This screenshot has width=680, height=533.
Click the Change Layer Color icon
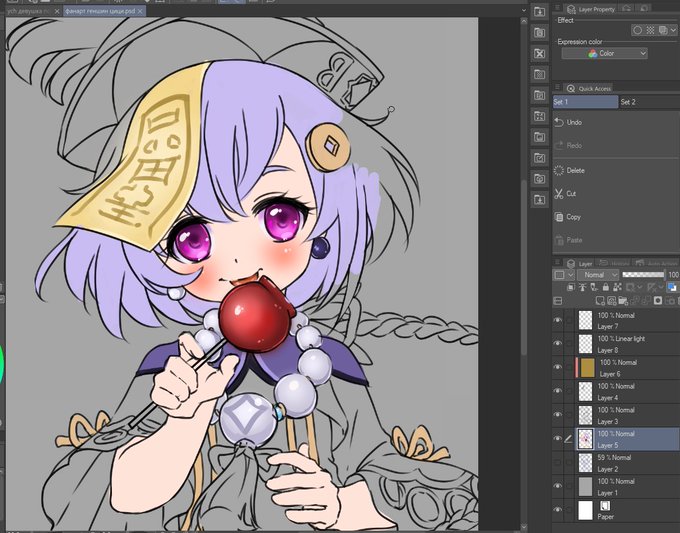[672, 287]
